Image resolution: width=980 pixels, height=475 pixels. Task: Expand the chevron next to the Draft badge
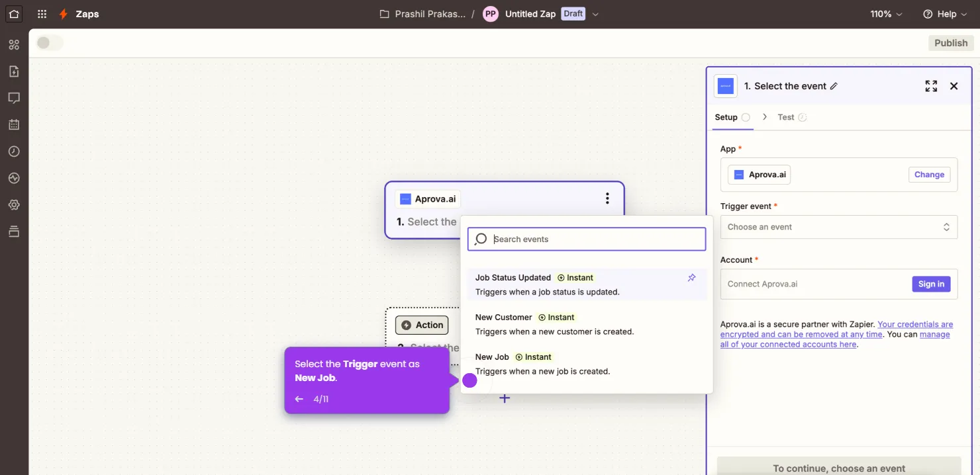(595, 13)
